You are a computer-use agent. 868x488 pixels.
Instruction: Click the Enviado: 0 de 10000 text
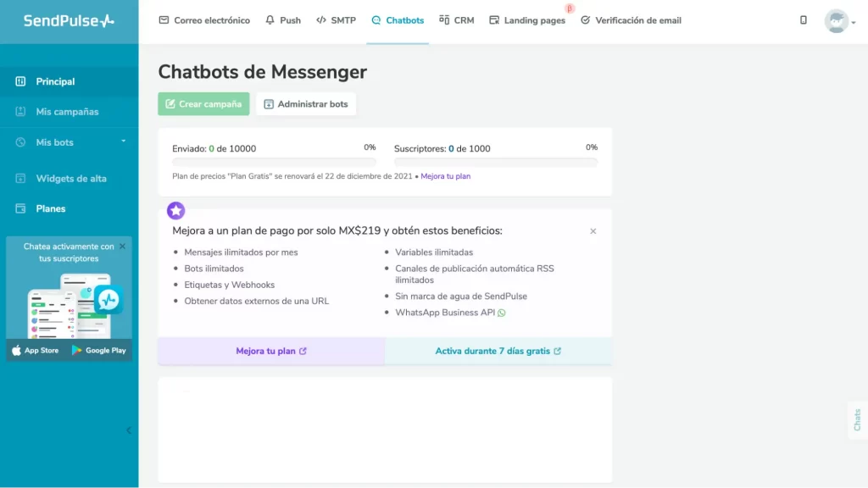(x=214, y=149)
